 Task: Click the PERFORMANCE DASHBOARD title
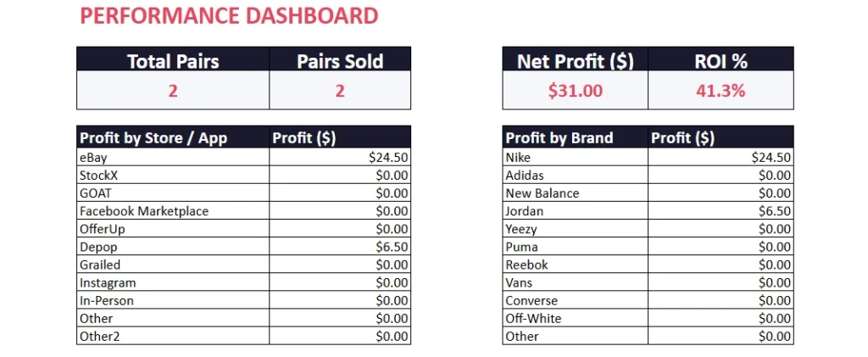(229, 16)
